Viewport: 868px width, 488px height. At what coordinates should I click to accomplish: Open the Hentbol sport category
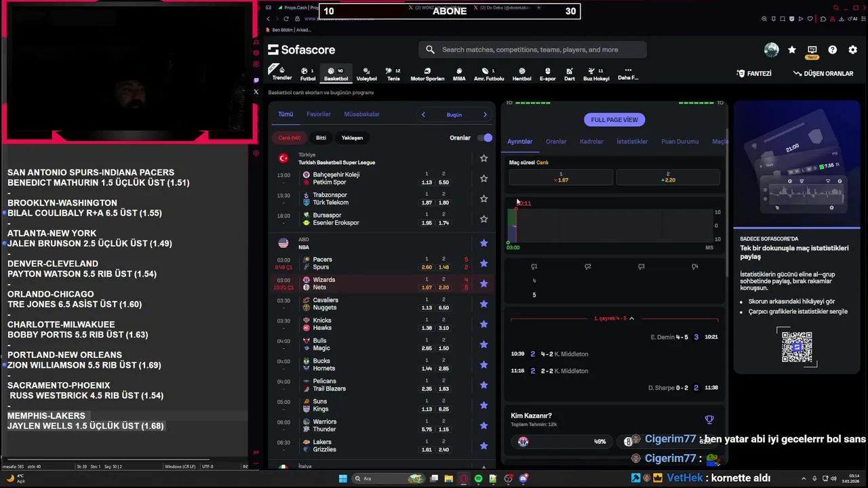point(521,74)
